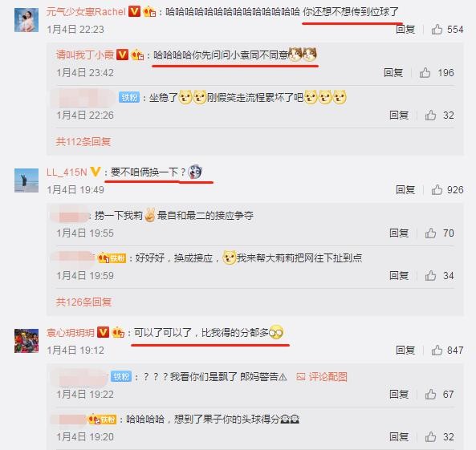Click the verified V badge beside 元气少女惠Rachel
The height and width of the screenshot is (450, 476).
tap(134, 11)
